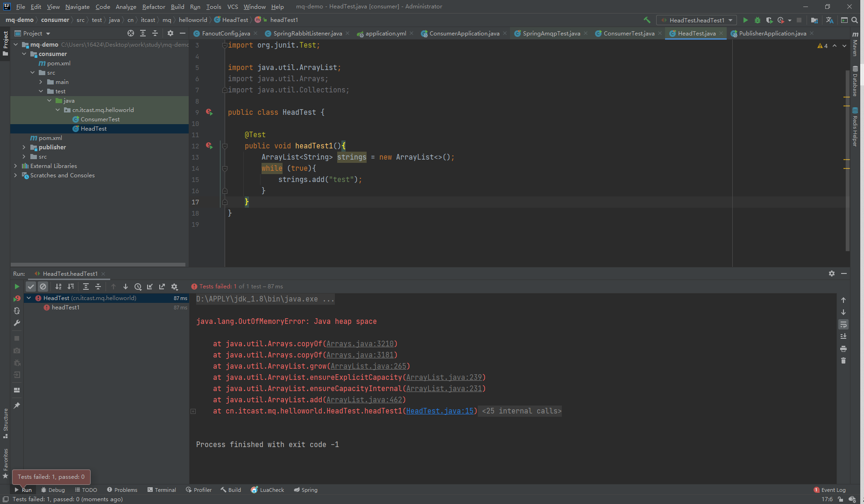The image size is (864, 504).
Task: Collapse the consumer module node
Action: coord(24,54)
